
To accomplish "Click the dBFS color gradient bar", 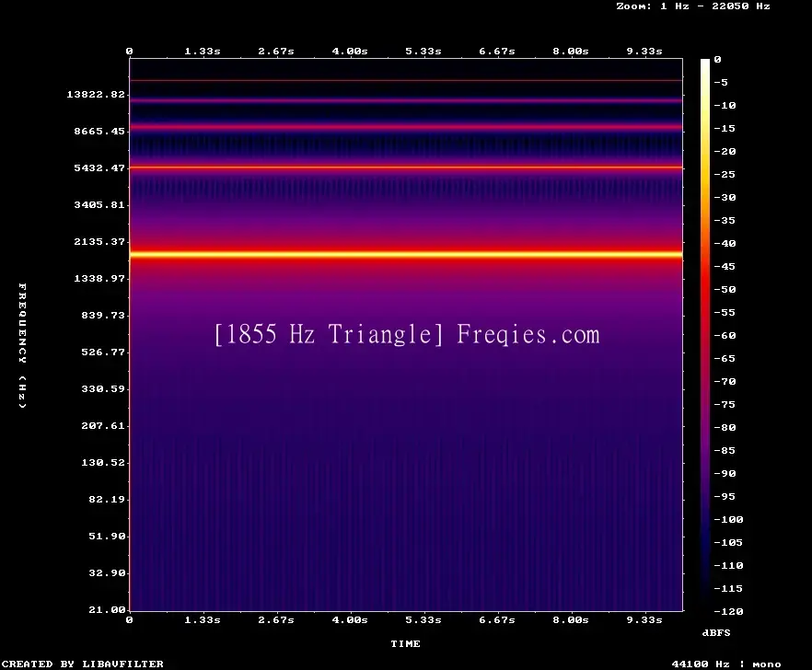I will click(705, 335).
